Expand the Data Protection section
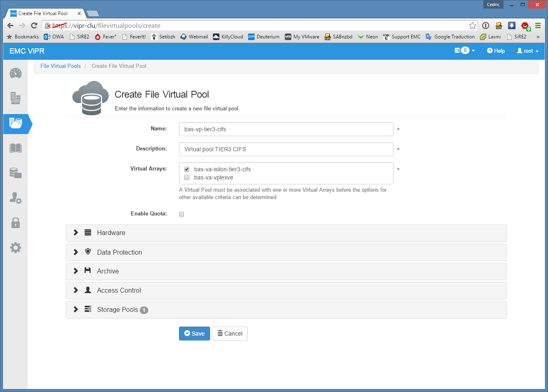548x392 pixels. [119, 252]
